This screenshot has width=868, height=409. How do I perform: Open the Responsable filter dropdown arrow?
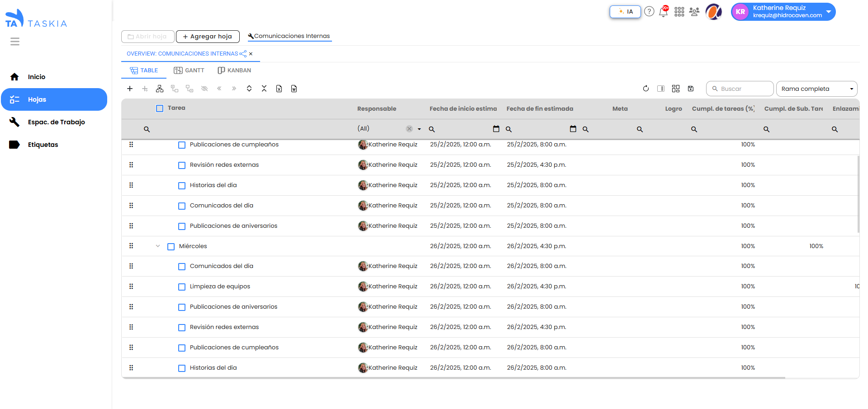tap(419, 129)
